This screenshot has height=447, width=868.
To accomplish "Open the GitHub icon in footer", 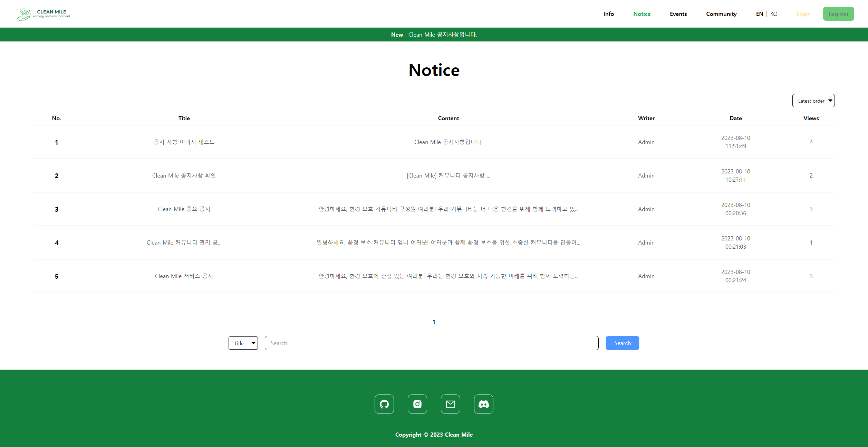I will point(384,404).
